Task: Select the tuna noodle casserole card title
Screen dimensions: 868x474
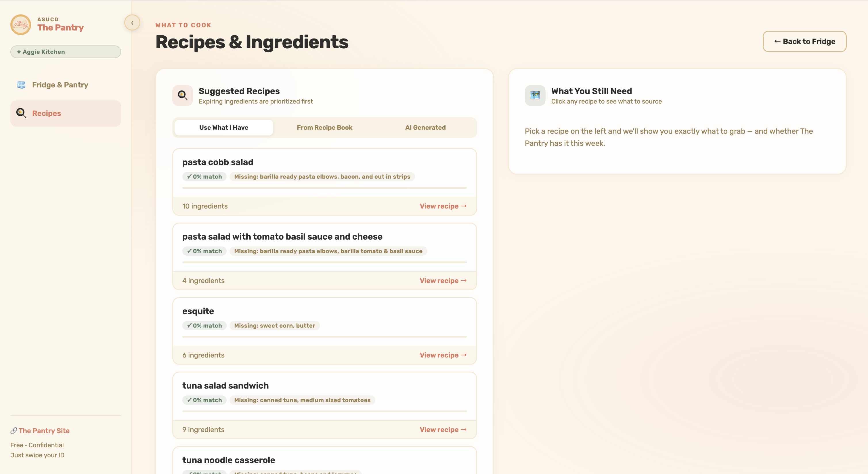Action: [x=228, y=460]
